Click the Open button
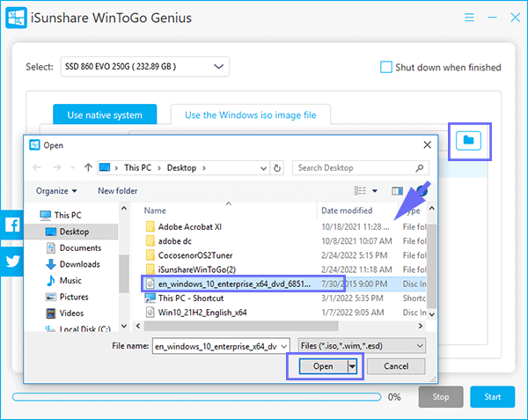 pos(323,366)
